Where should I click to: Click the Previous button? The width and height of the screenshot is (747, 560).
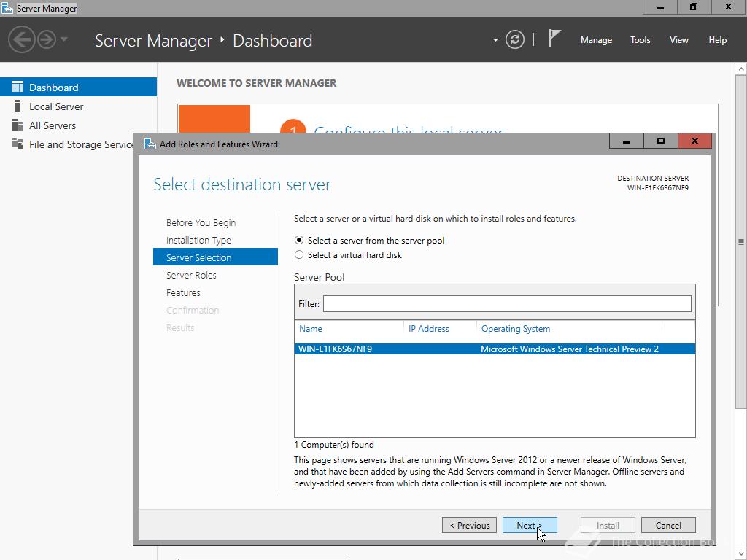[x=469, y=525]
